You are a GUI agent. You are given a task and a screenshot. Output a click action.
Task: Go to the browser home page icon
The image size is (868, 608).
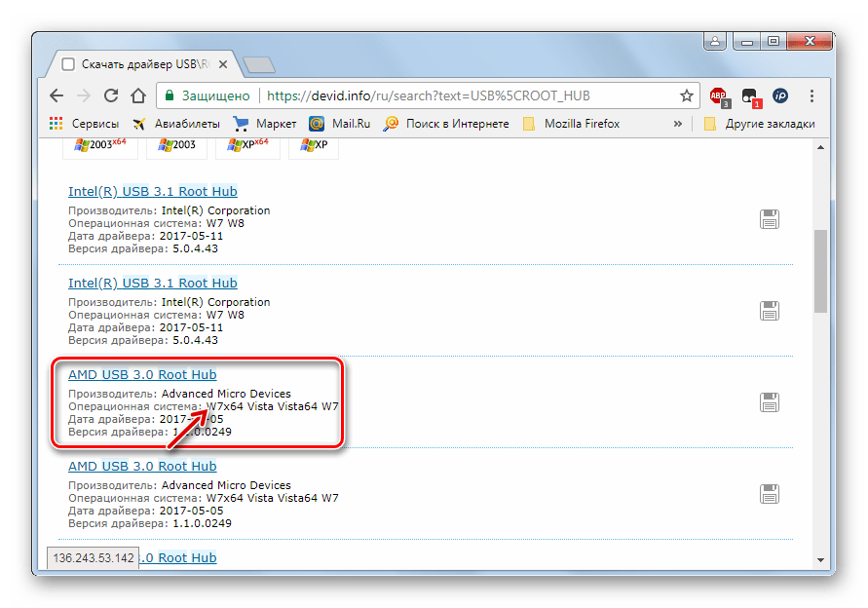(x=138, y=95)
